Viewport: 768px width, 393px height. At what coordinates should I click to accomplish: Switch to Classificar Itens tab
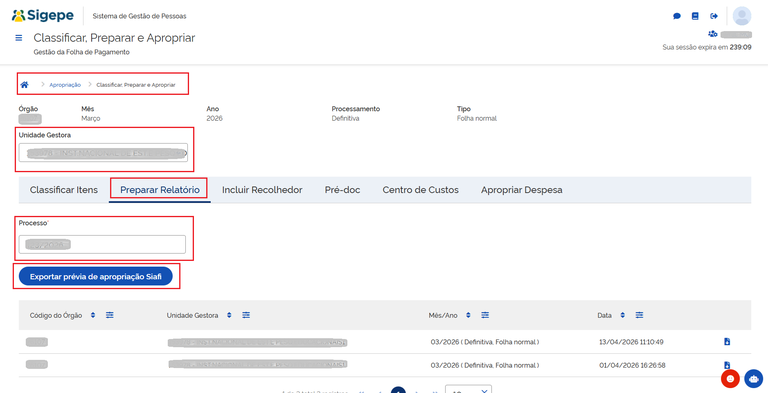64,190
